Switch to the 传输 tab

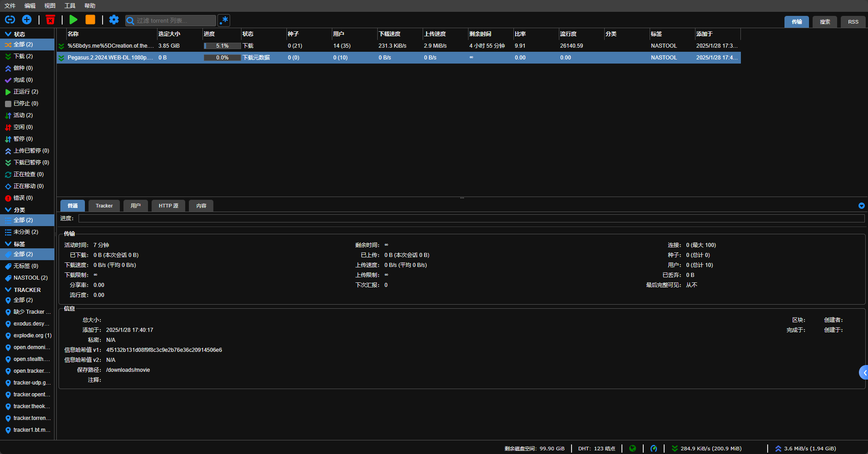click(797, 22)
